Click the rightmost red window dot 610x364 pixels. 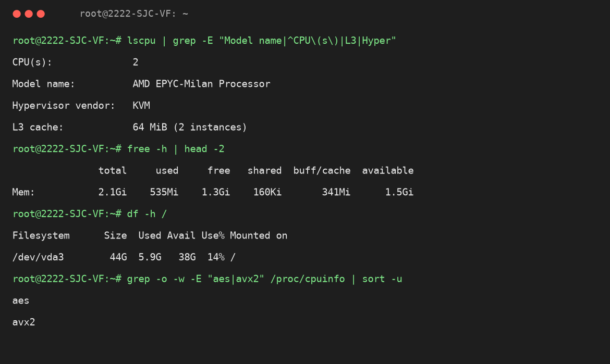[x=41, y=14]
